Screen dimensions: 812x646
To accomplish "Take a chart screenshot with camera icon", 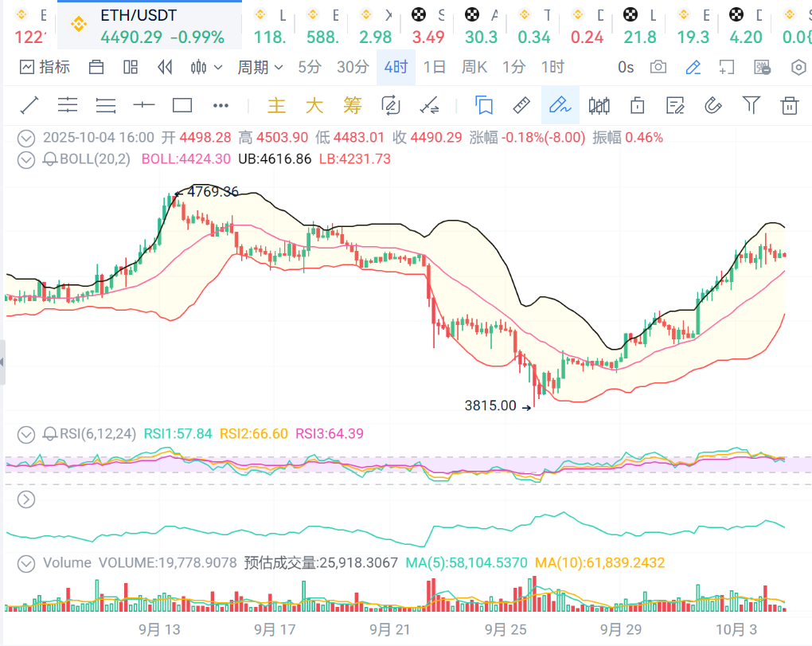I will [x=658, y=68].
